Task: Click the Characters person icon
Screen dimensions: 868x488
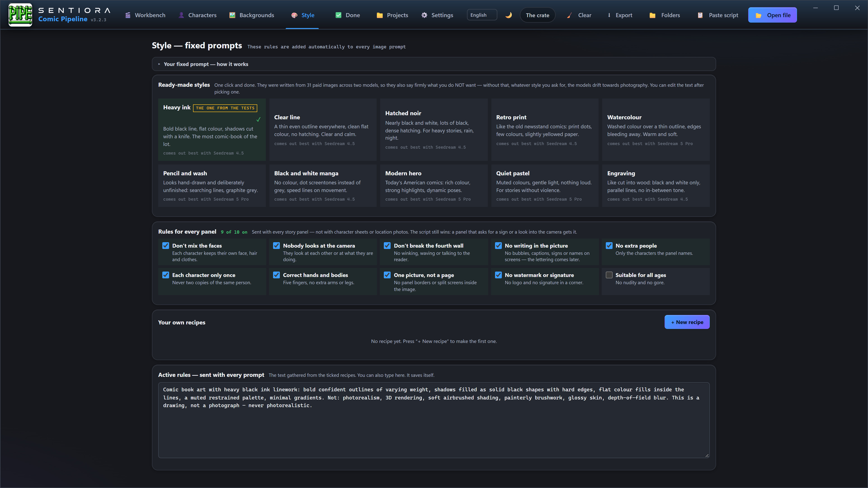Action: (x=181, y=15)
